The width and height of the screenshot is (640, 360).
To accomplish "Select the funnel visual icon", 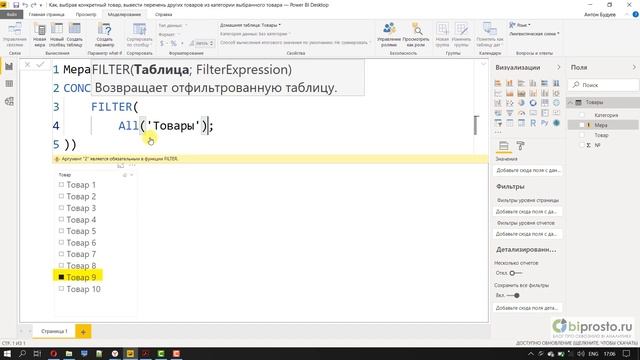I will click(x=509, y=113).
